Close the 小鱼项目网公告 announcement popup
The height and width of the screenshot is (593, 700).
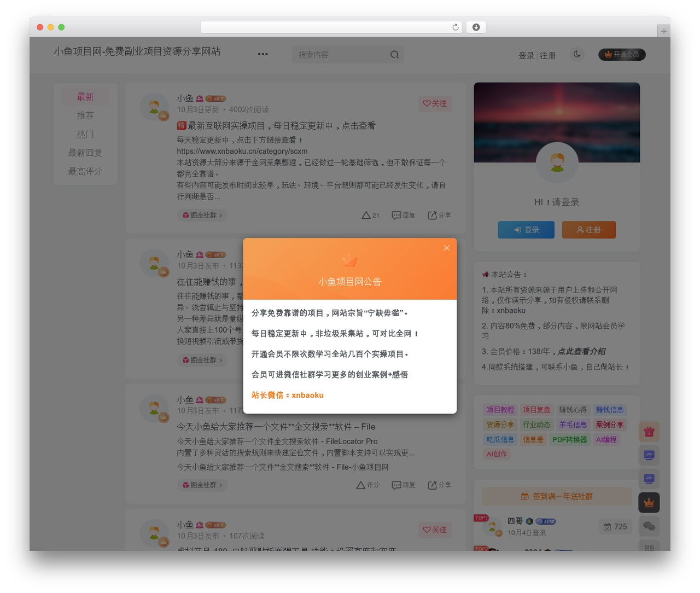coord(447,248)
